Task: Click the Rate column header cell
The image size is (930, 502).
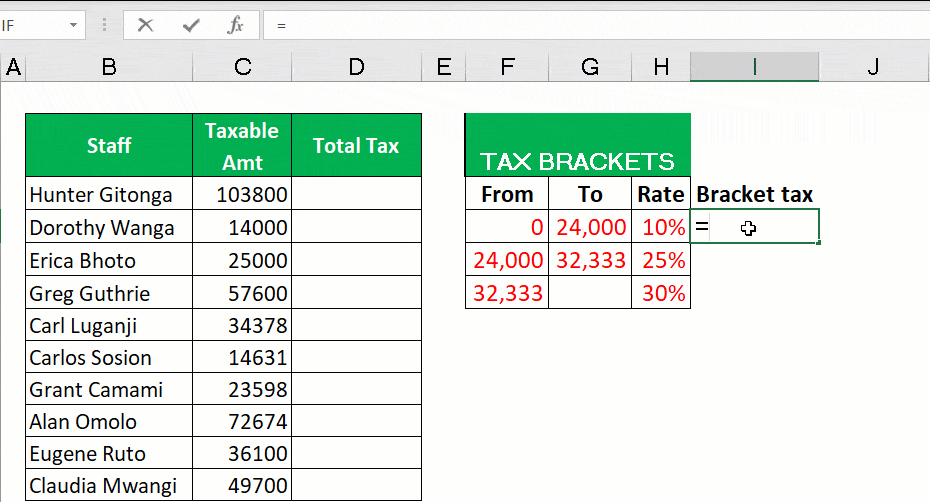Action: point(661,193)
